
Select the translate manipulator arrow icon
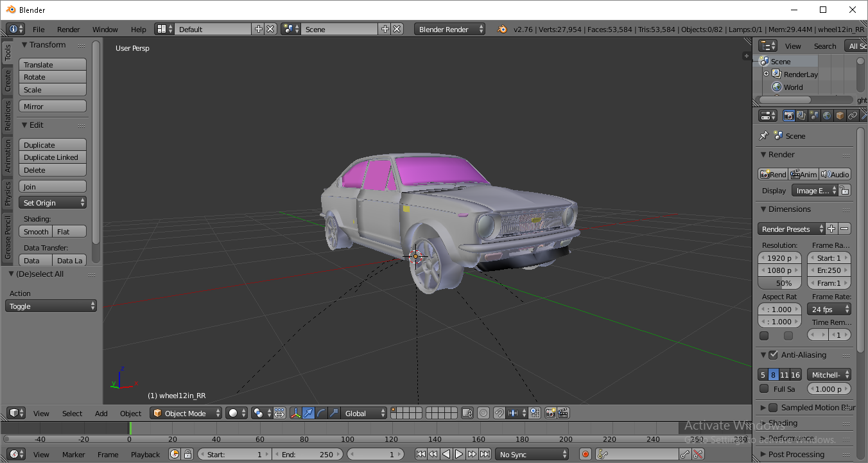pyautogui.click(x=308, y=414)
